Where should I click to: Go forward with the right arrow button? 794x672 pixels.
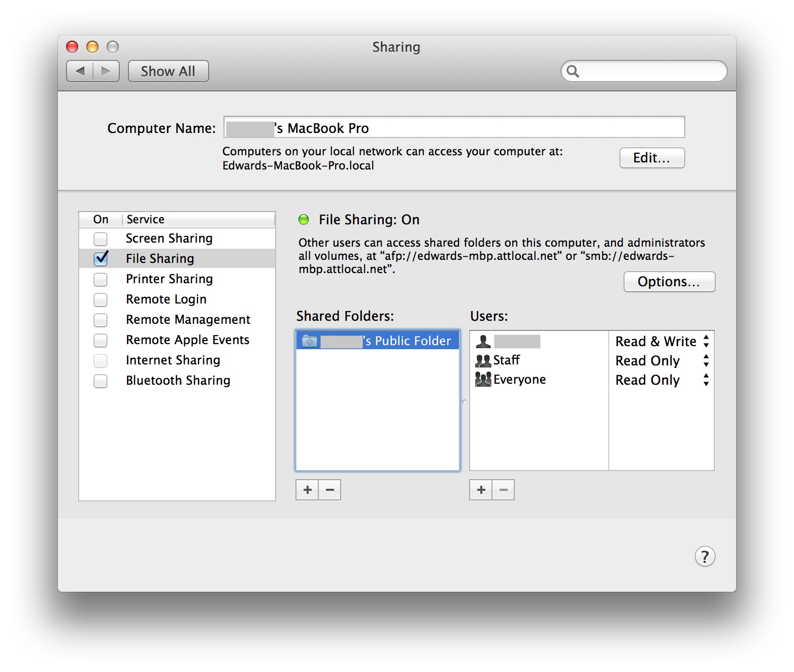click(x=106, y=71)
